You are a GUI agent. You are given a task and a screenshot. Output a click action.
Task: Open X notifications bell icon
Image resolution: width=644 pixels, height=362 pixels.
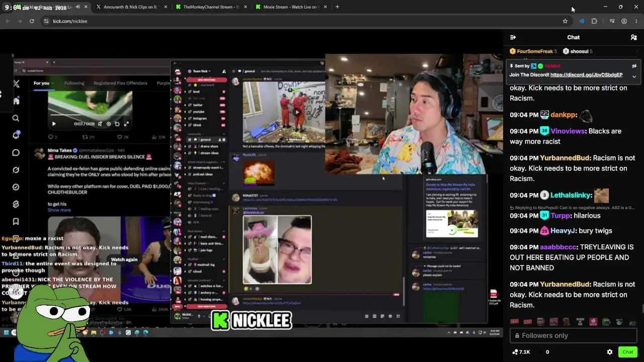tap(16, 135)
